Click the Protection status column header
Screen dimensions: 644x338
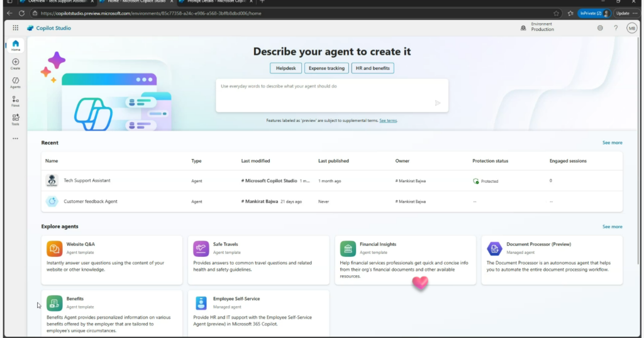pos(491,161)
